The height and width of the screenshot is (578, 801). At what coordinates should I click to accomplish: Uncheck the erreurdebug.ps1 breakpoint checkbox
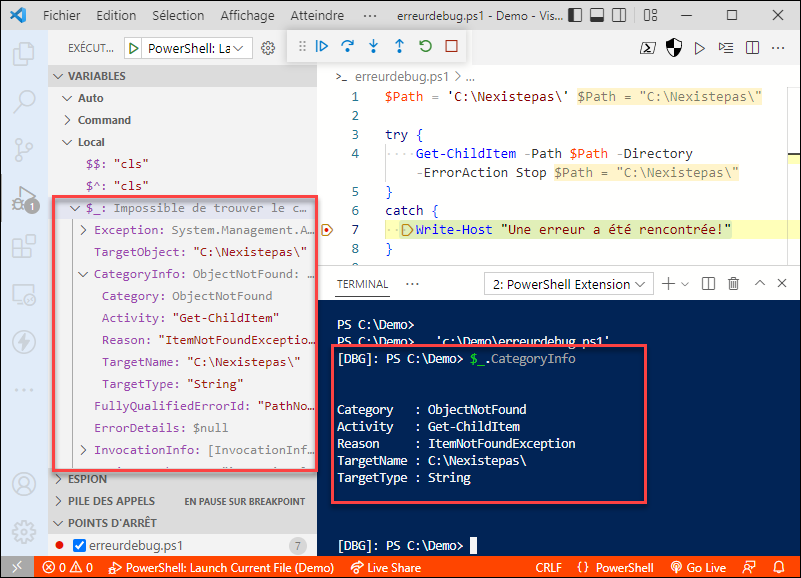(x=79, y=545)
